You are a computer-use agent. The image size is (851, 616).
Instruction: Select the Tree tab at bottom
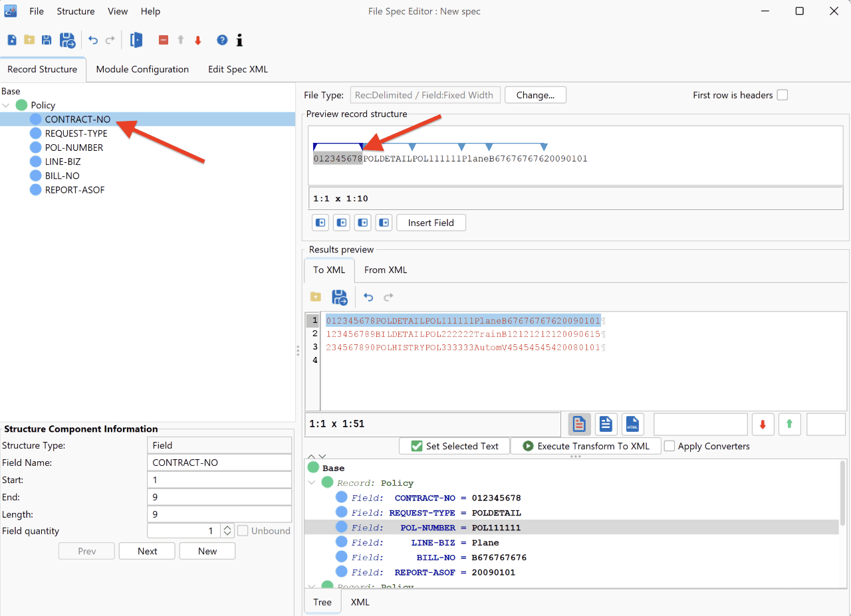point(322,602)
